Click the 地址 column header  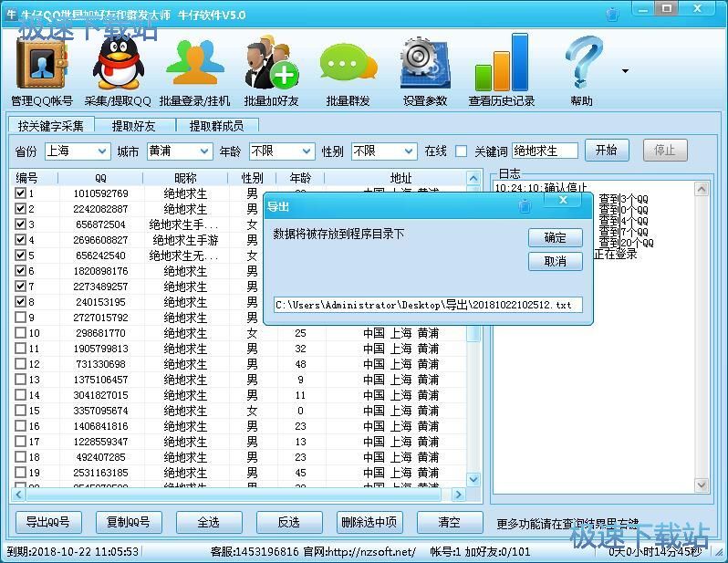(400, 178)
